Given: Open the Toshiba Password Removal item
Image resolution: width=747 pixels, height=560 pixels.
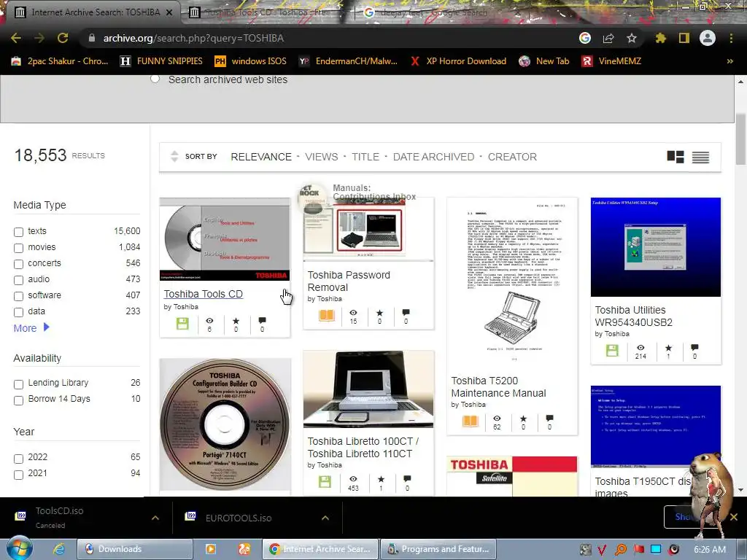Looking at the screenshot, I should pyautogui.click(x=349, y=281).
